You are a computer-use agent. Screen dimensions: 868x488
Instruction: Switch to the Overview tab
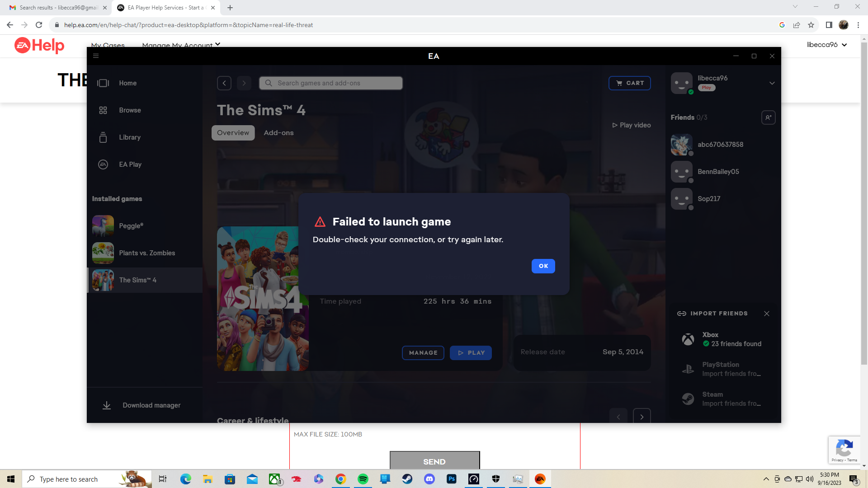(x=233, y=133)
